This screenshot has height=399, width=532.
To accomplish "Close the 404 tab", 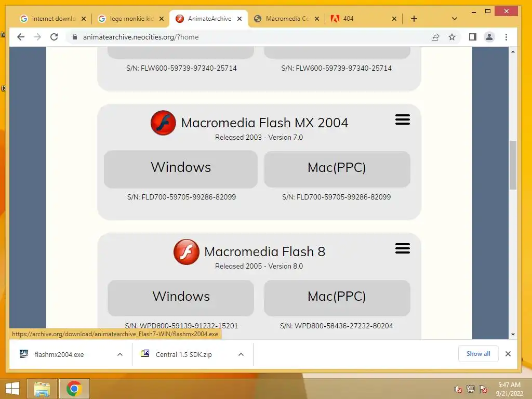I will click(394, 19).
